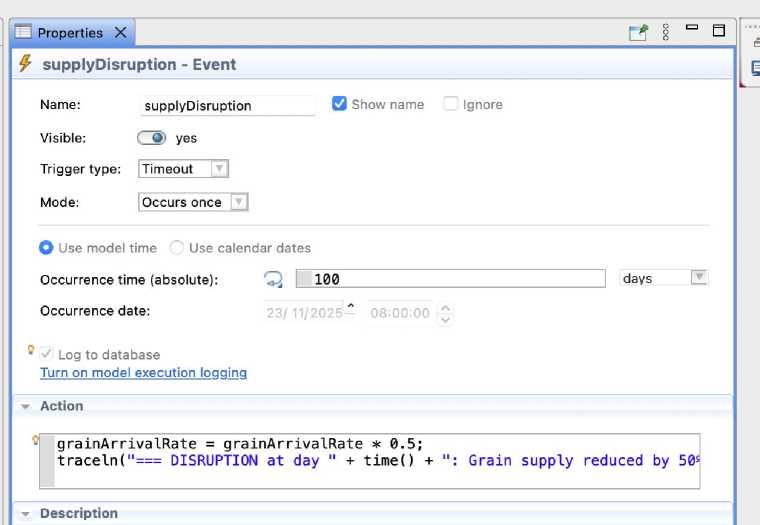Viewport: 760px width, 525px height.
Task: Collapse the Action section
Action: click(25, 406)
